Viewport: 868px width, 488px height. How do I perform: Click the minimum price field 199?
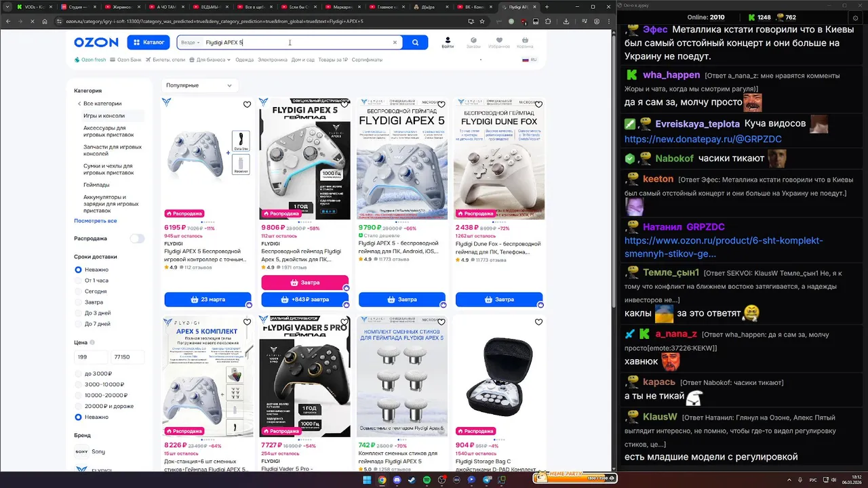click(91, 357)
